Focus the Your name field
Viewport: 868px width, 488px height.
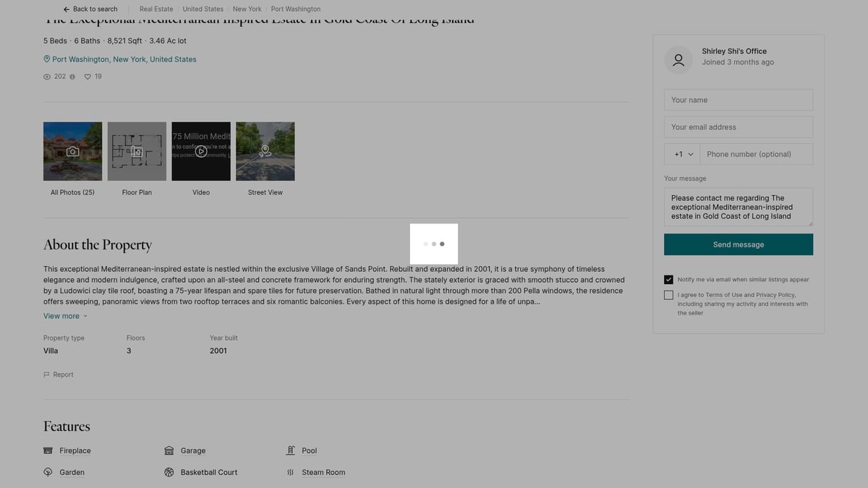click(x=739, y=100)
